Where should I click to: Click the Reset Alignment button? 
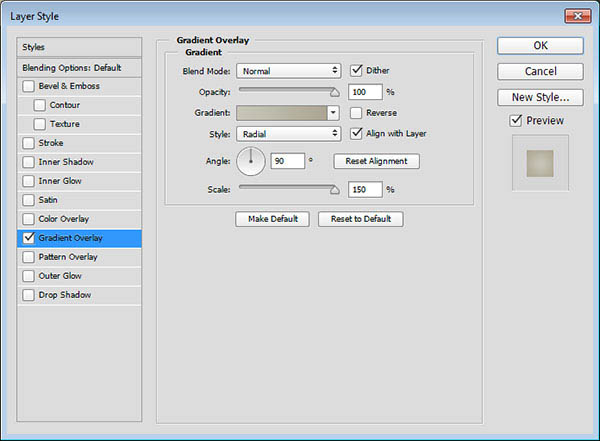pos(377,161)
